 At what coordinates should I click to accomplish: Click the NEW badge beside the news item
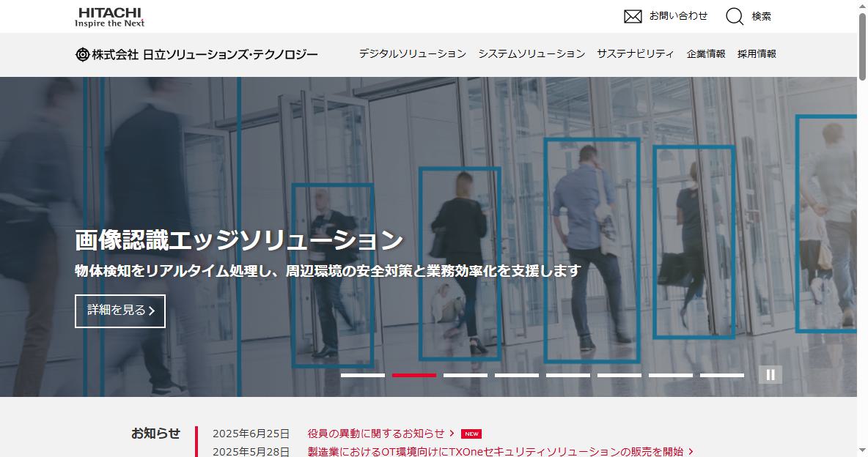tap(471, 434)
